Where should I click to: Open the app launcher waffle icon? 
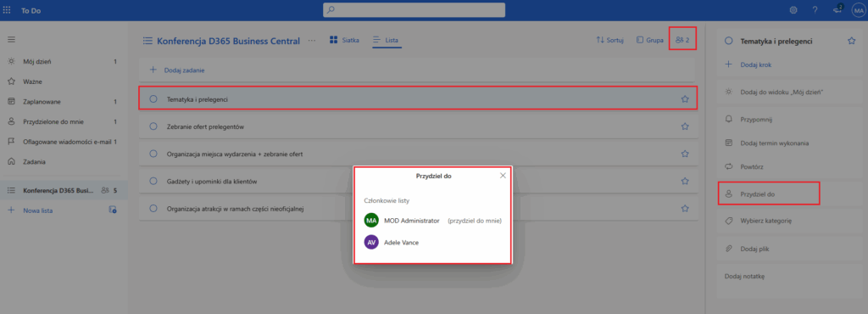[7, 10]
